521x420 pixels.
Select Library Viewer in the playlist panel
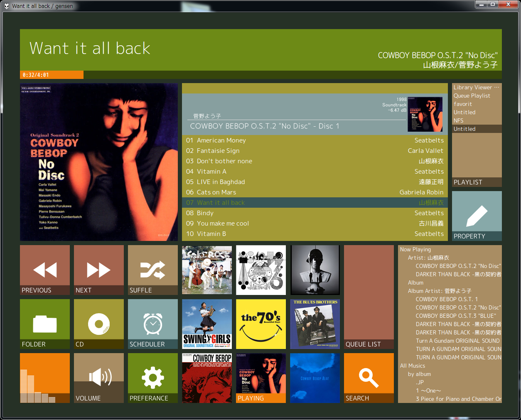coord(477,87)
